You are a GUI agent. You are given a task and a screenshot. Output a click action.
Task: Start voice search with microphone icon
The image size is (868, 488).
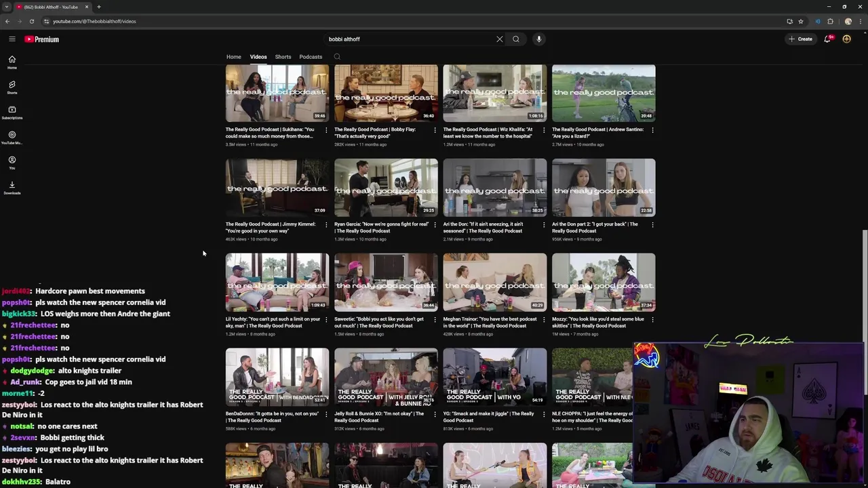click(539, 39)
